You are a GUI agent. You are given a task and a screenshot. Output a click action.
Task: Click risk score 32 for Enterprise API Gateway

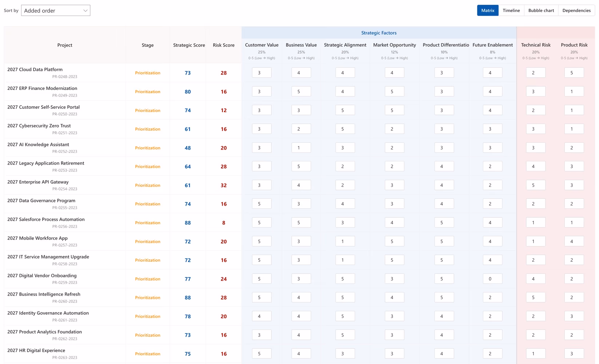click(x=224, y=185)
